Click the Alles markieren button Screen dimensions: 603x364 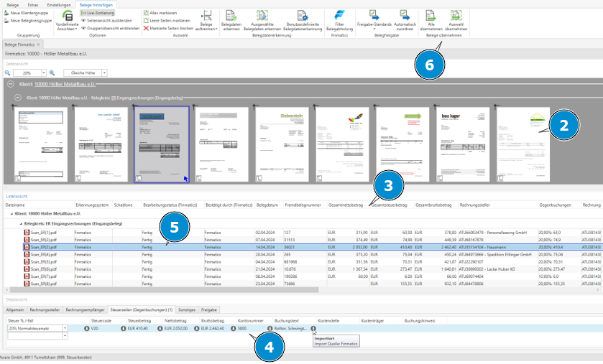point(161,13)
